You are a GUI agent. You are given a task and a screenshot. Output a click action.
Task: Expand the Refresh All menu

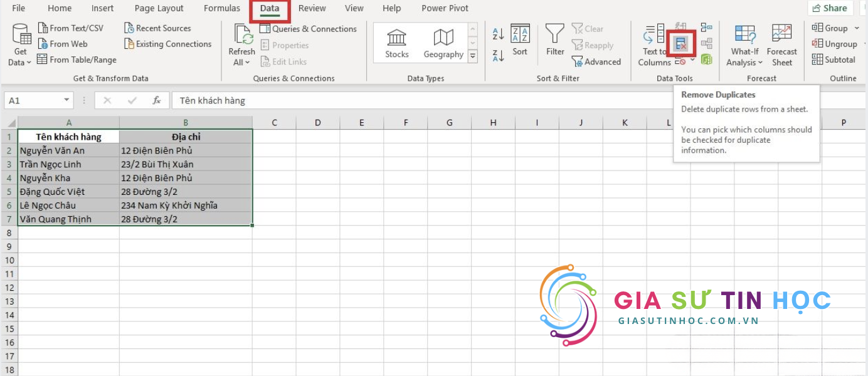[x=241, y=45]
